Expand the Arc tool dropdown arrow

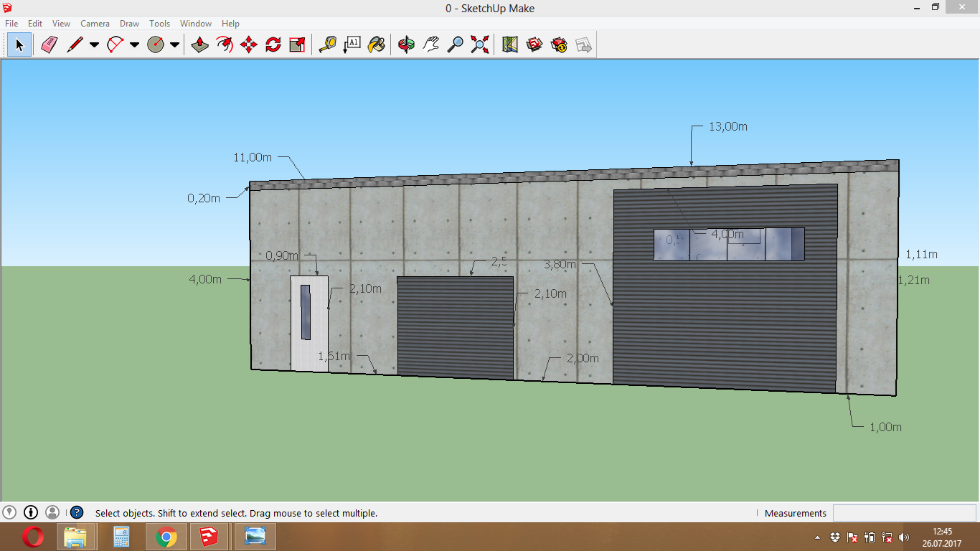(134, 45)
